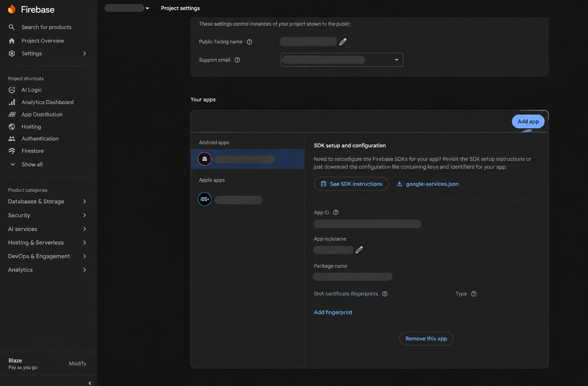Click See SDK instructions button
588x386 pixels.
[351, 184]
